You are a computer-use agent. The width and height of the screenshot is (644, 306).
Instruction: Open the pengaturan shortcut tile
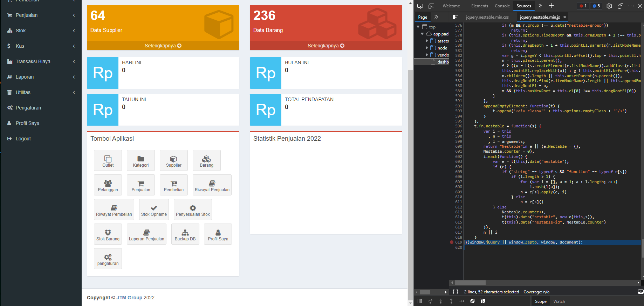click(108, 259)
